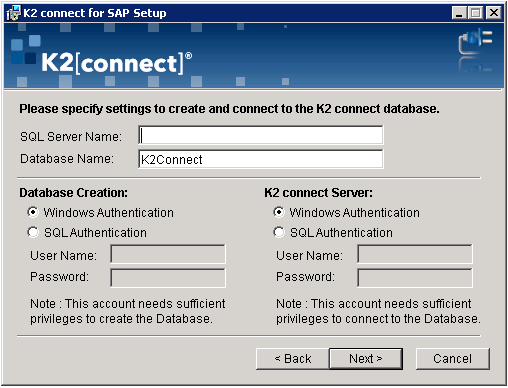Click the Database Name field containing K2Connect

pos(261,159)
